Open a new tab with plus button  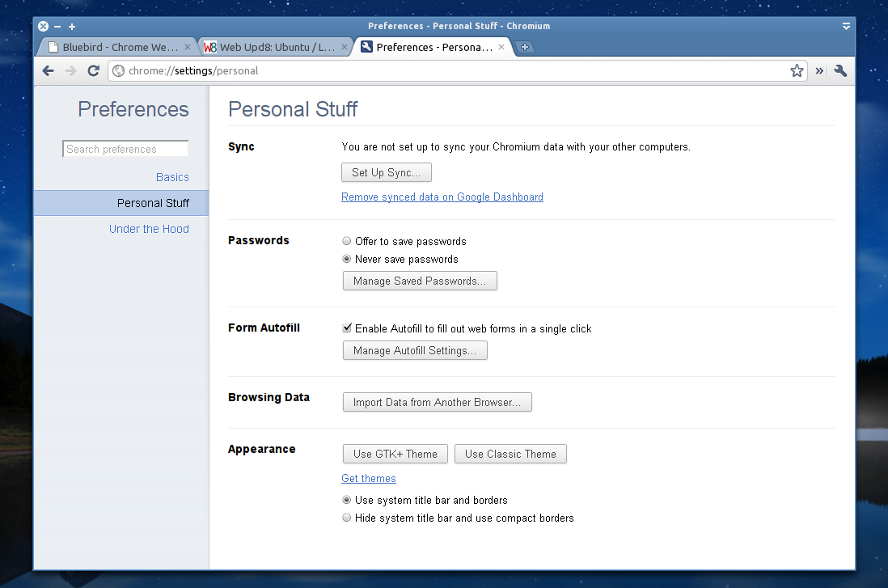coord(524,47)
